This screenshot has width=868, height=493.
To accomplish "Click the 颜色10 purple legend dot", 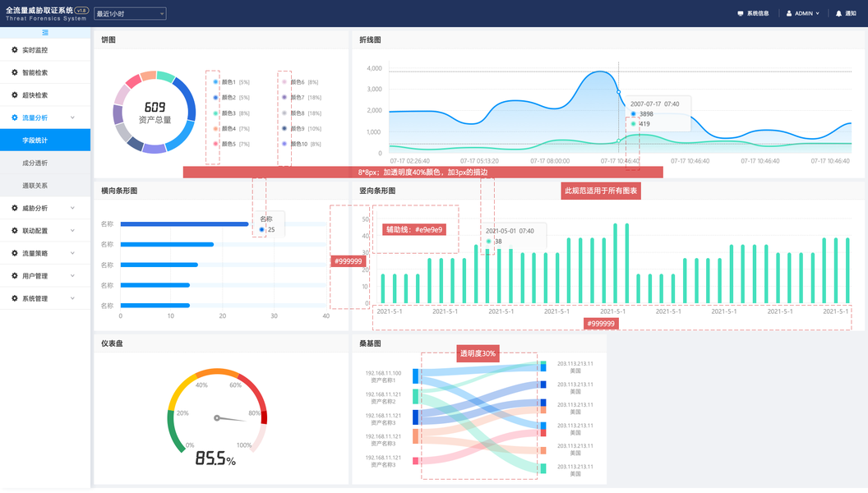I will pos(284,144).
